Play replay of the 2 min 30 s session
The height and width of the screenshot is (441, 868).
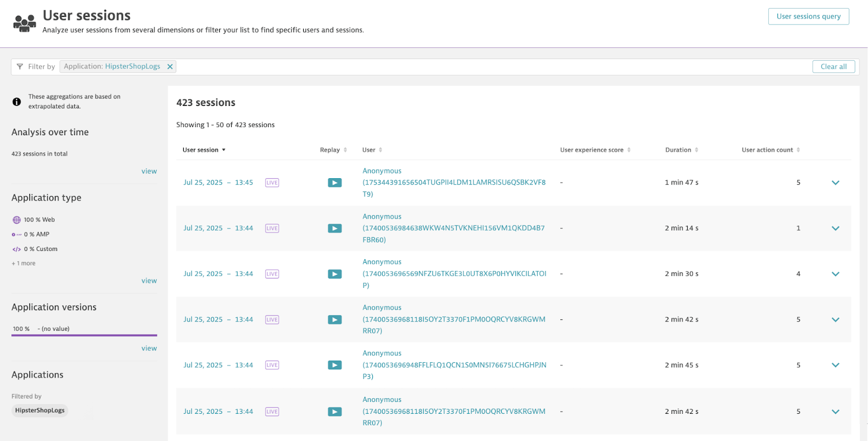click(x=335, y=274)
